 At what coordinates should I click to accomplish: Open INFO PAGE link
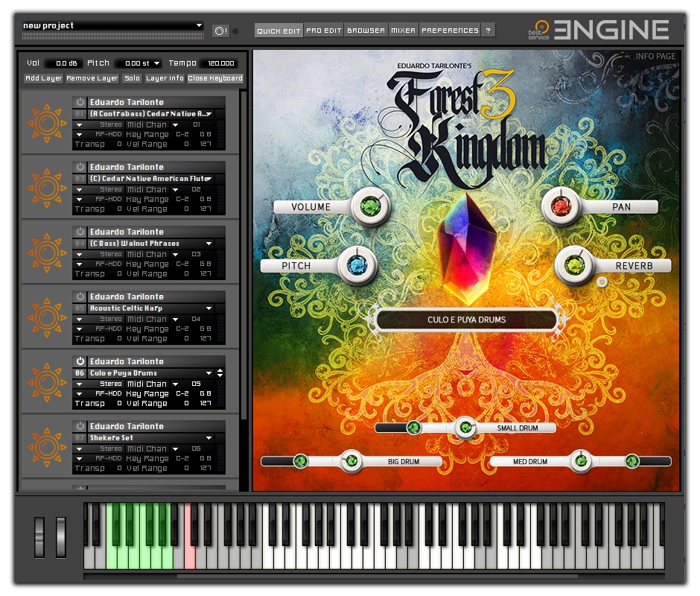655,57
